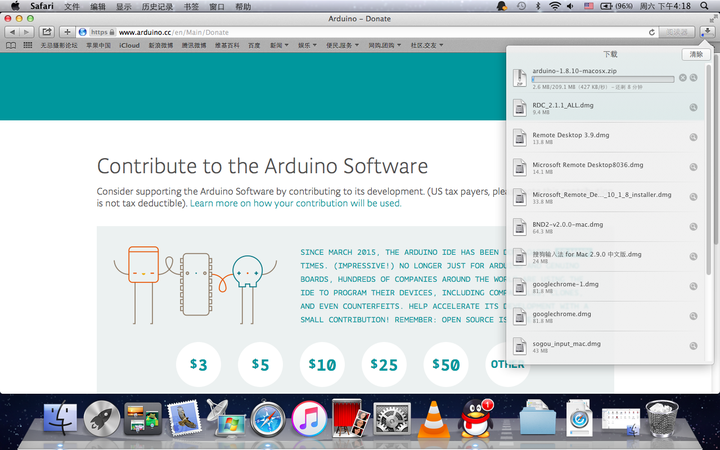720x450 pixels.
Task: Open the 编辑 menu
Action: 98,6
